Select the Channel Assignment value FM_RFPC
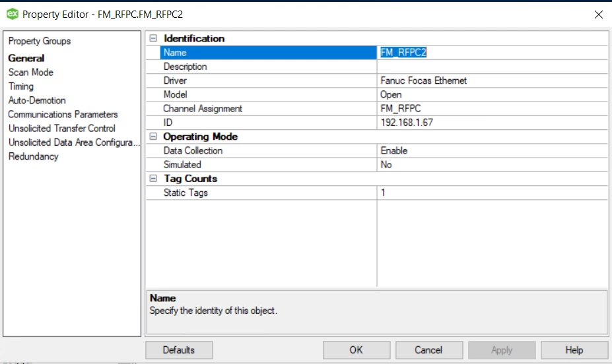Viewport: 612px width, 364px height. coord(493,109)
